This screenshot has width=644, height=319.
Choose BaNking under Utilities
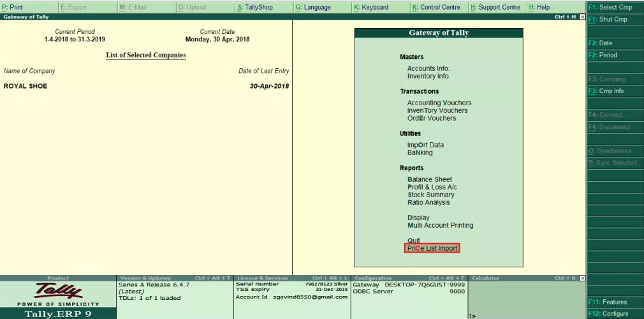point(420,152)
